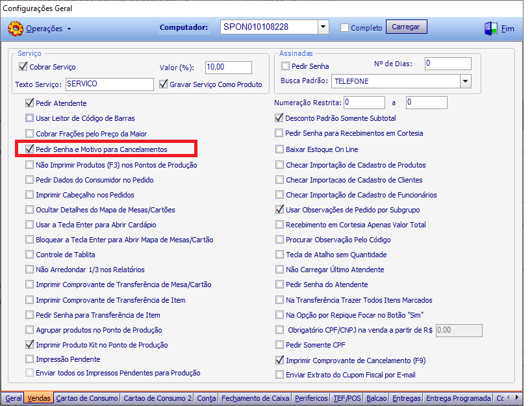The width and height of the screenshot is (532, 406).
Task: Click the Fim exit door icon
Action: (x=490, y=29)
